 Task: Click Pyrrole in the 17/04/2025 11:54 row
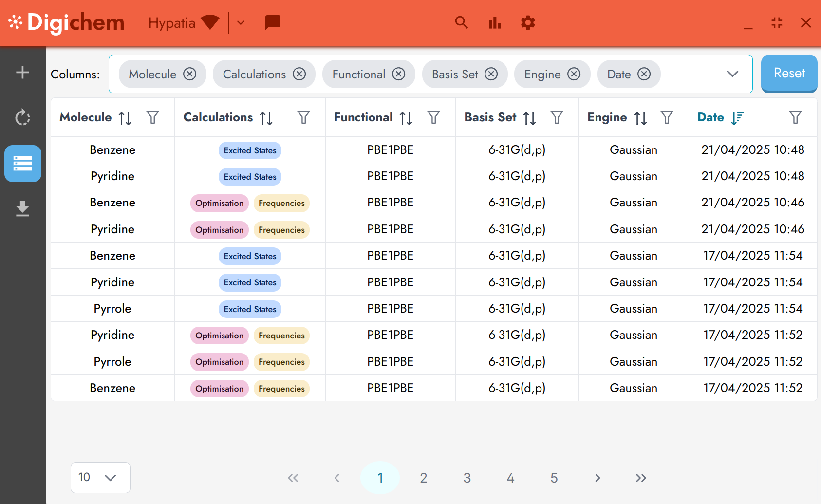coord(112,309)
